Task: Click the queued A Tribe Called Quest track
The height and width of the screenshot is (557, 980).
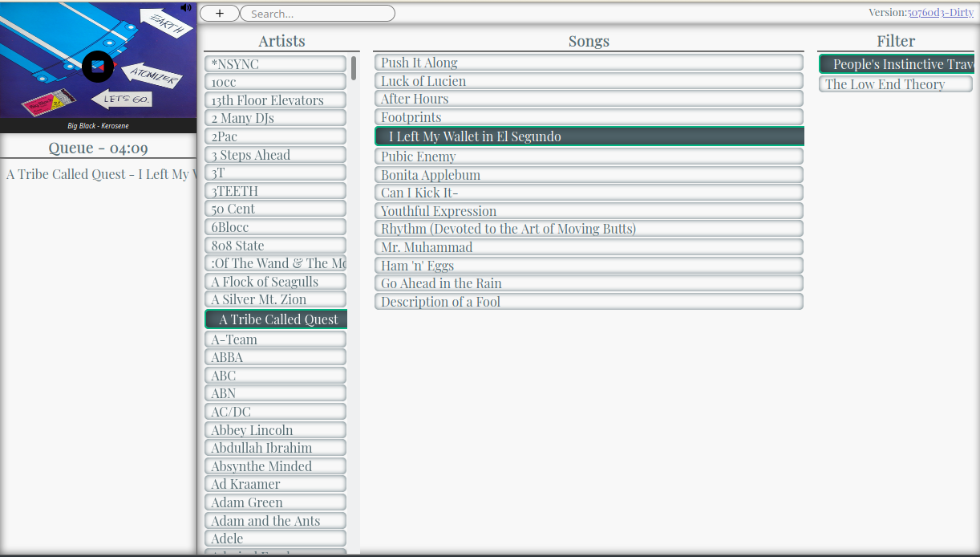Action: 98,174
